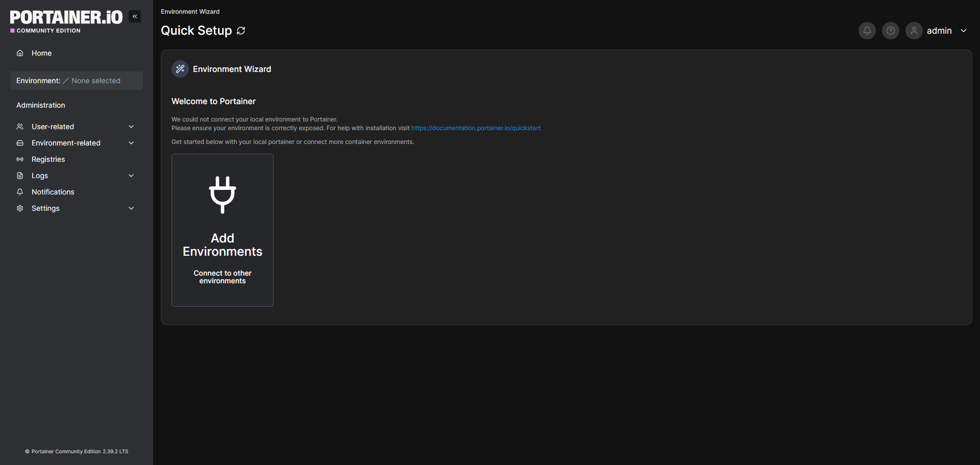
Task: Click the Community Edition label under logo
Action: pos(48,31)
